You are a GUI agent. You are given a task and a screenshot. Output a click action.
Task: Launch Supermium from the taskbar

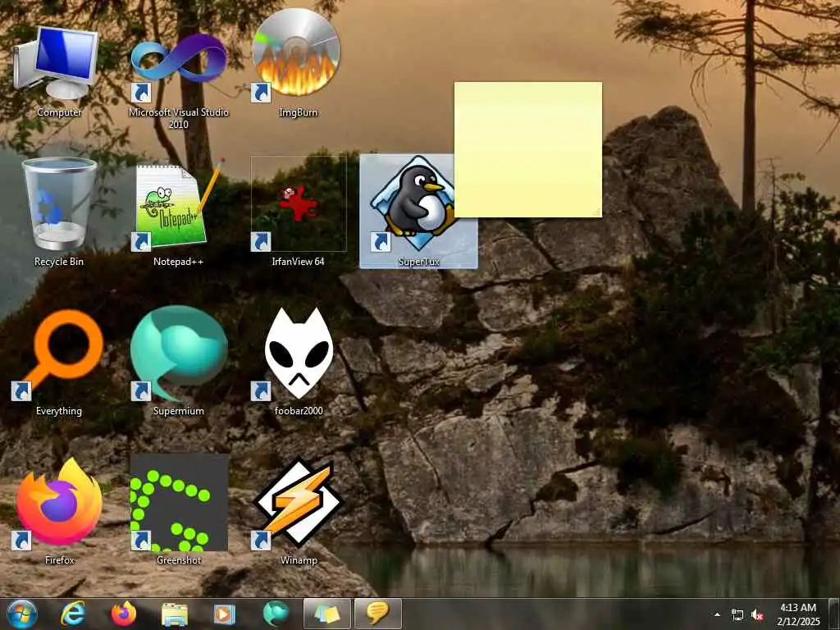pyautogui.click(x=276, y=614)
